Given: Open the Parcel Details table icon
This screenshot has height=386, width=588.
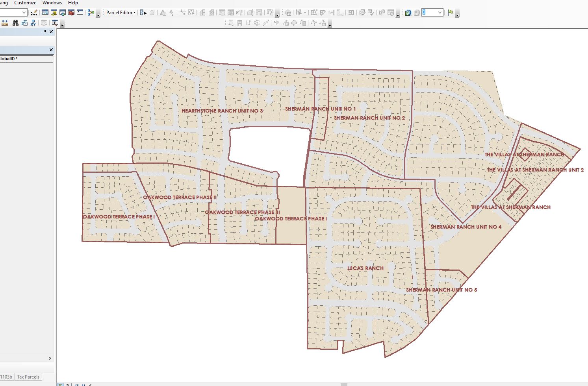Looking at the screenshot, I should coord(231,13).
